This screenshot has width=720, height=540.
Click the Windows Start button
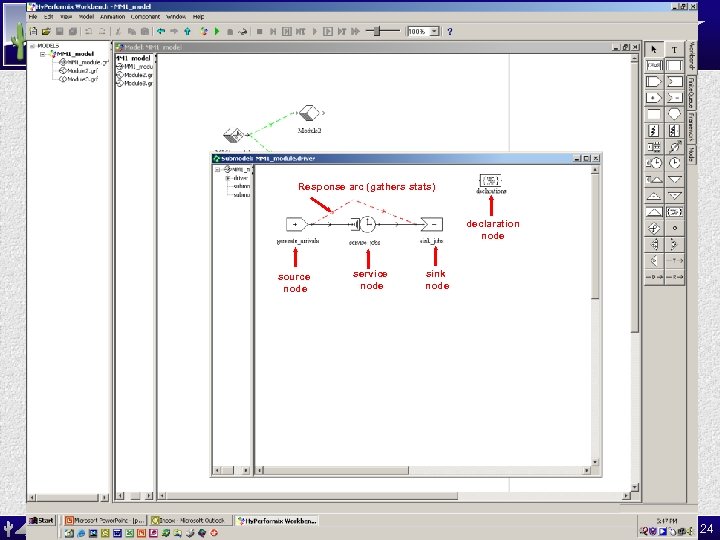pyautogui.click(x=42, y=521)
